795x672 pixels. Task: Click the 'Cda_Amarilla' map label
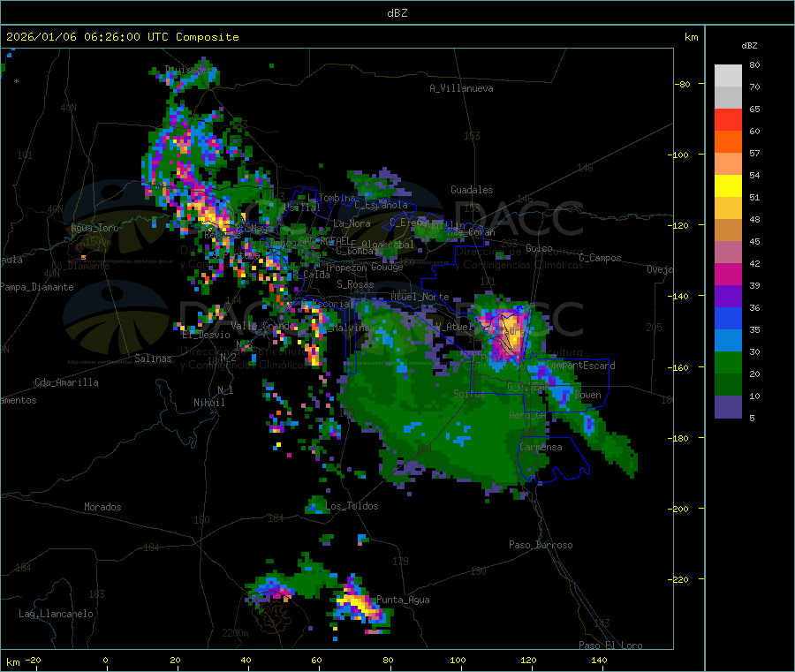coord(66,382)
